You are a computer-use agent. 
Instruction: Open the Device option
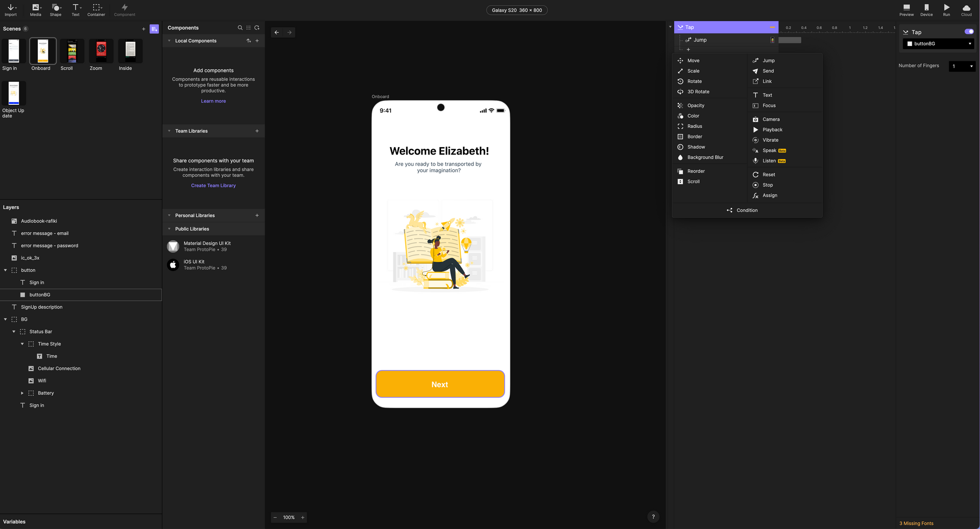point(927,9)
